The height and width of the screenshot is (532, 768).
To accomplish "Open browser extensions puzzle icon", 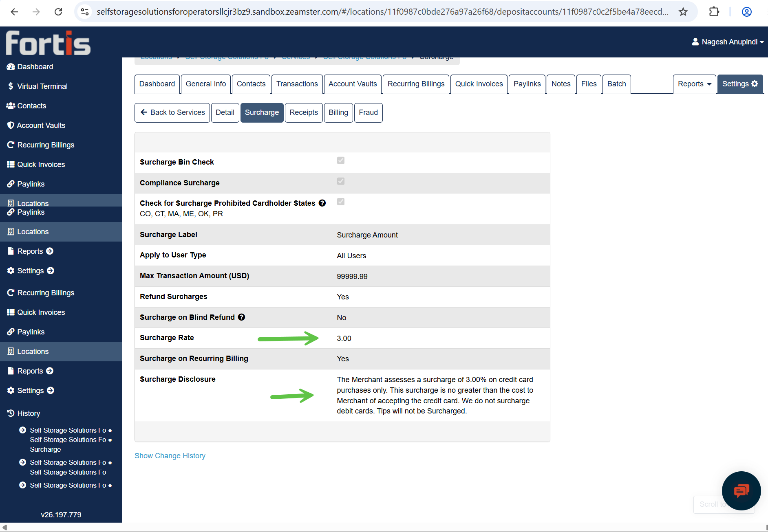I will 714,12.
